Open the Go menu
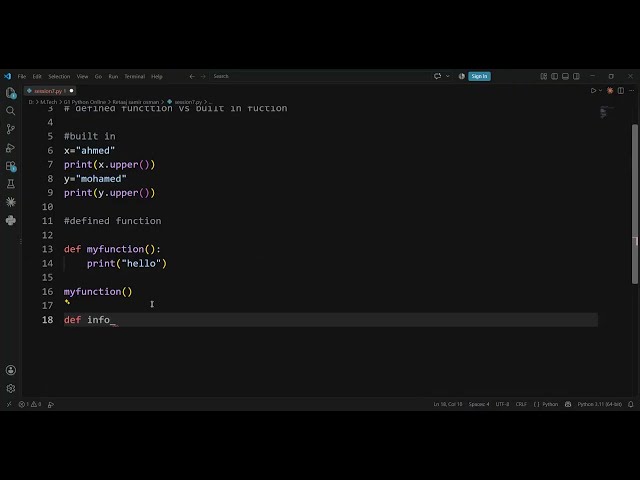 (x=98, y=76)
